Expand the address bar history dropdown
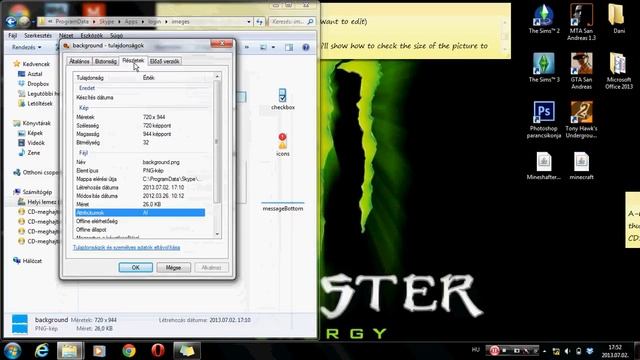This screenshot has width=640, height=360. pos(249,22)
